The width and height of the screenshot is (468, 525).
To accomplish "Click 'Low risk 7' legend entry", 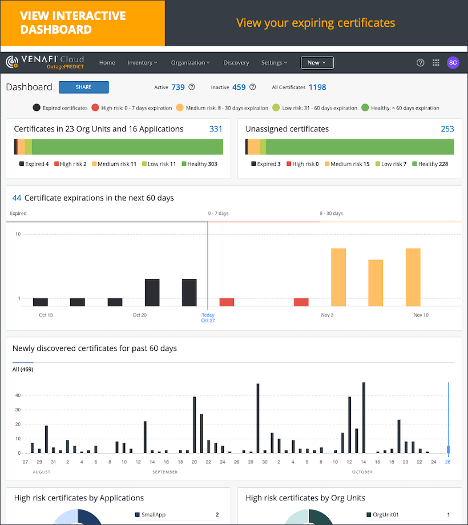I will [x=391, y=164].
